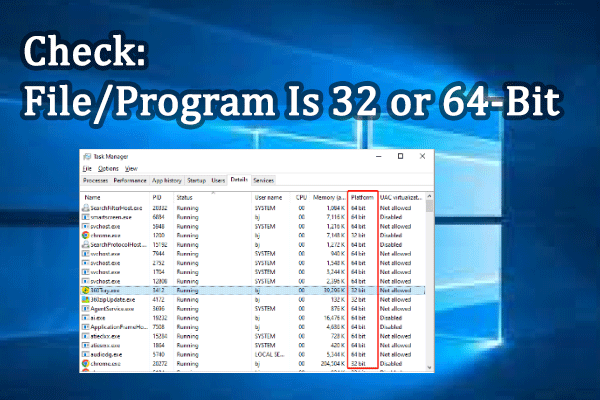600x400 pixels.
Task: Close the Task Manager window
Action: (422, 156)
